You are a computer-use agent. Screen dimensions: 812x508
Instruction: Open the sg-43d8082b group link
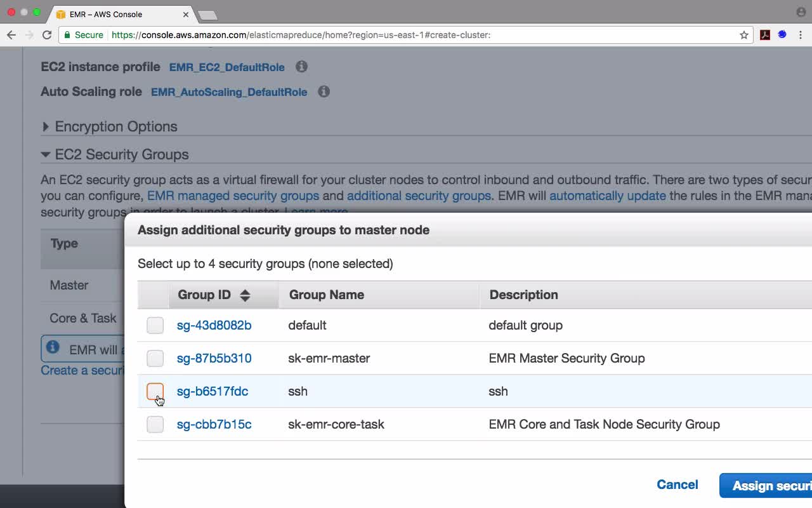coord(214,325)
